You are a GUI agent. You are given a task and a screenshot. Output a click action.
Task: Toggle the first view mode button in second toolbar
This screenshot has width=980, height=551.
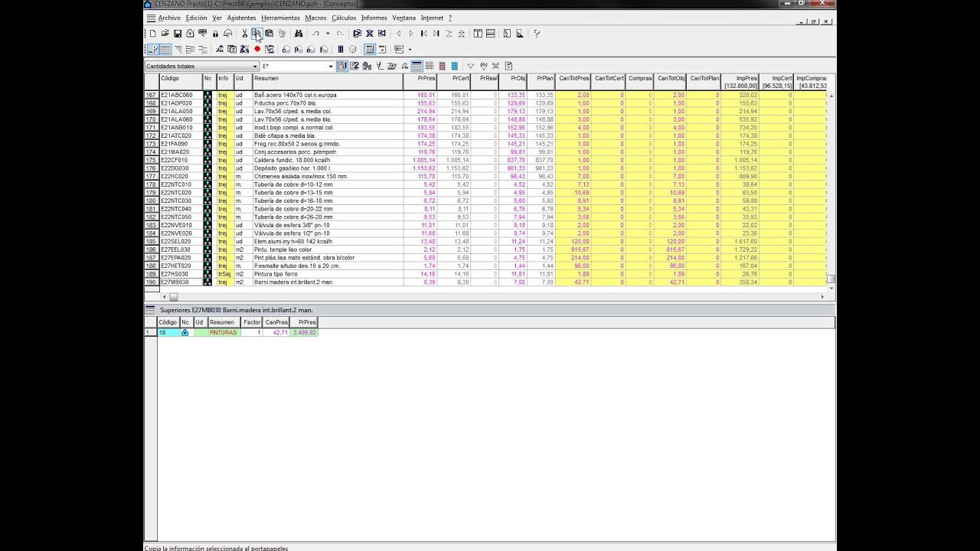tap(152, 49)
